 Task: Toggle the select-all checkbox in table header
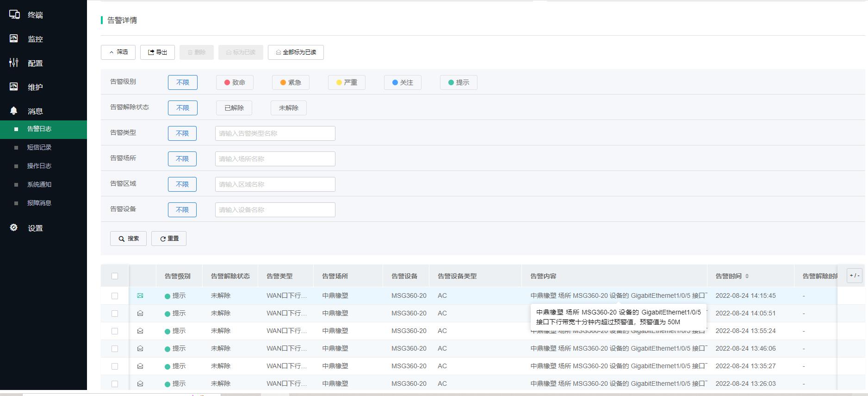[x=115, y=276]
